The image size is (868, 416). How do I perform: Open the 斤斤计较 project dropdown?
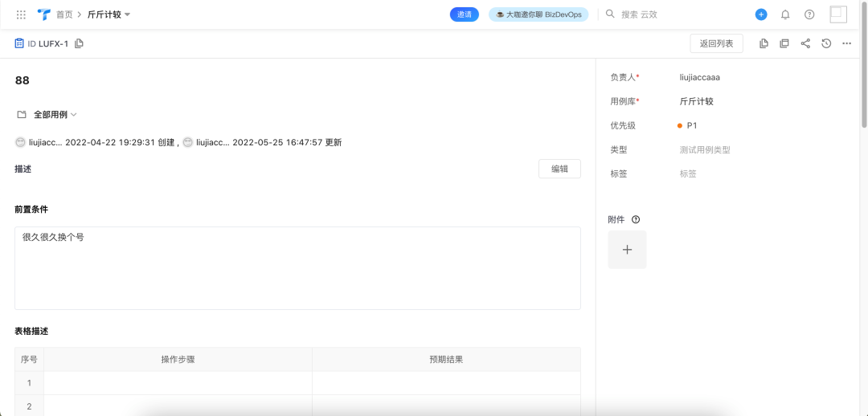click(x=109, y=15)
